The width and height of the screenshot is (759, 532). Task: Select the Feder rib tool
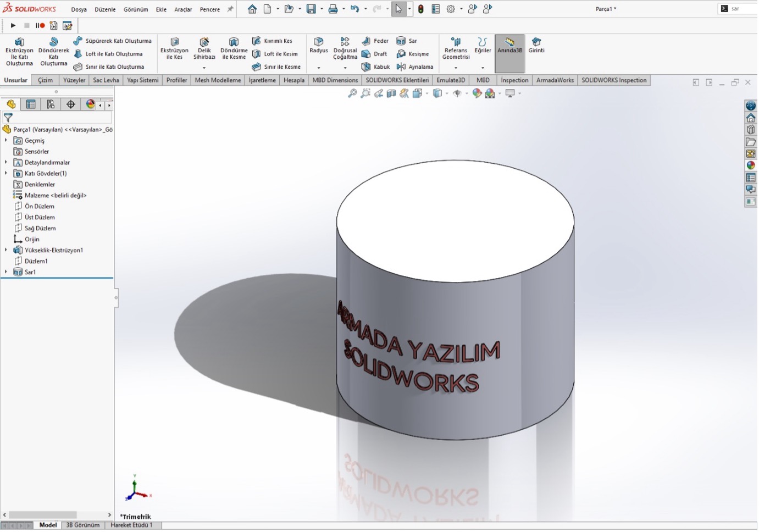[x=375, y=41]
